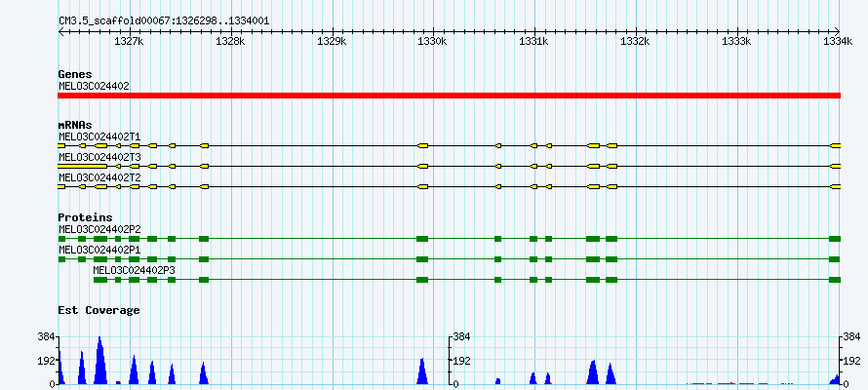Click the first green block of MELO3C024402P3
The height and width of the screenshot is (390, 868).
[x=100, y=280]
